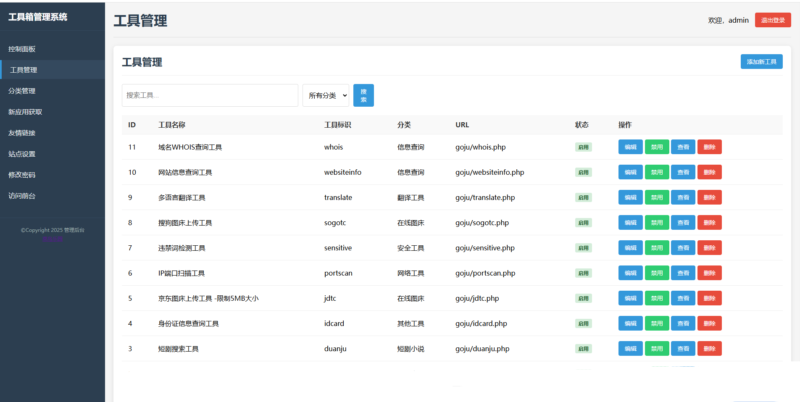Click 删除 in the jdtc row
The width and height of the screenshot is (800, 402).
[x=710, y=298]
